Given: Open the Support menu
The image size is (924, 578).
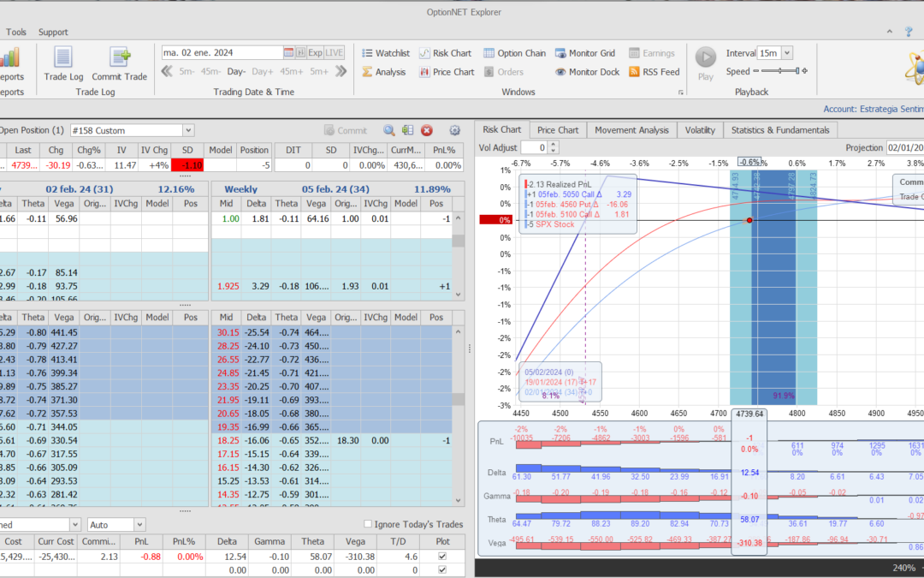Looking at the screenshot, I should click(x=53, y=32).
